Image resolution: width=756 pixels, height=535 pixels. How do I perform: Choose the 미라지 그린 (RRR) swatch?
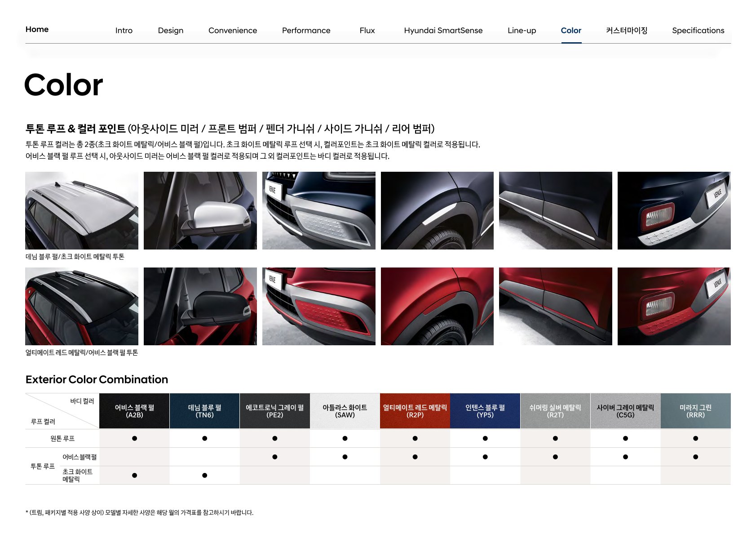(695, 411)
